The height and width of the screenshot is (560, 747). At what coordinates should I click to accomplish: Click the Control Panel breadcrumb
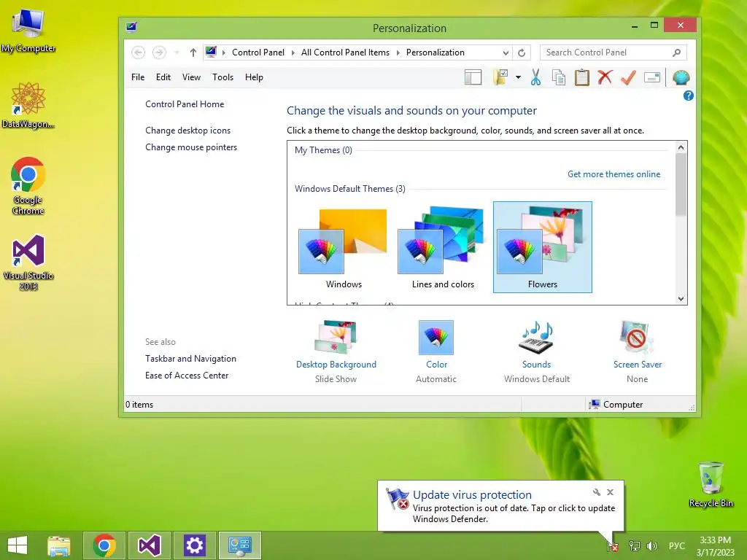[258, 52]
